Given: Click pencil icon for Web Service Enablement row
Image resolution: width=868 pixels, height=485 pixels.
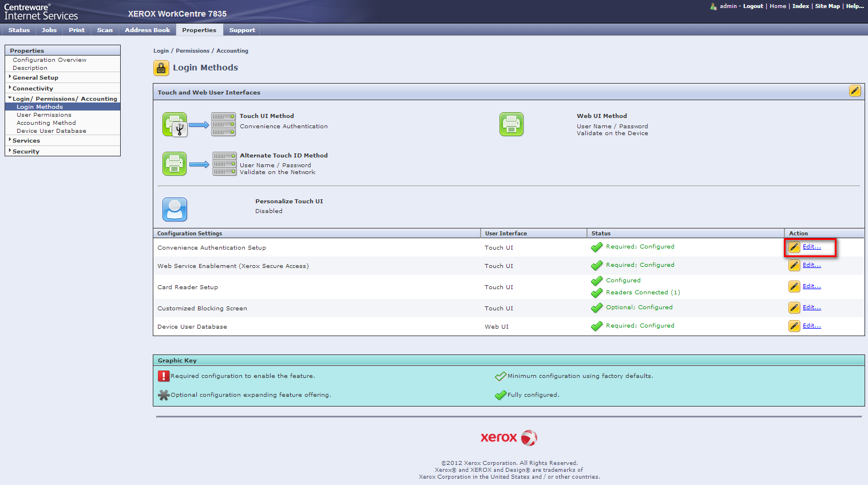Looking at the screenshot, I should (x=794, y=265).
